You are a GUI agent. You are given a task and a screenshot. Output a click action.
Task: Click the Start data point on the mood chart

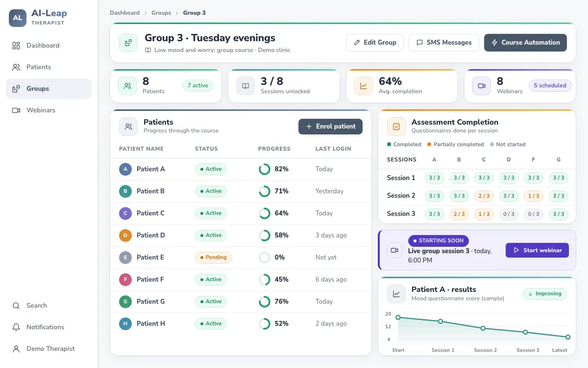[x=398, y=317]
